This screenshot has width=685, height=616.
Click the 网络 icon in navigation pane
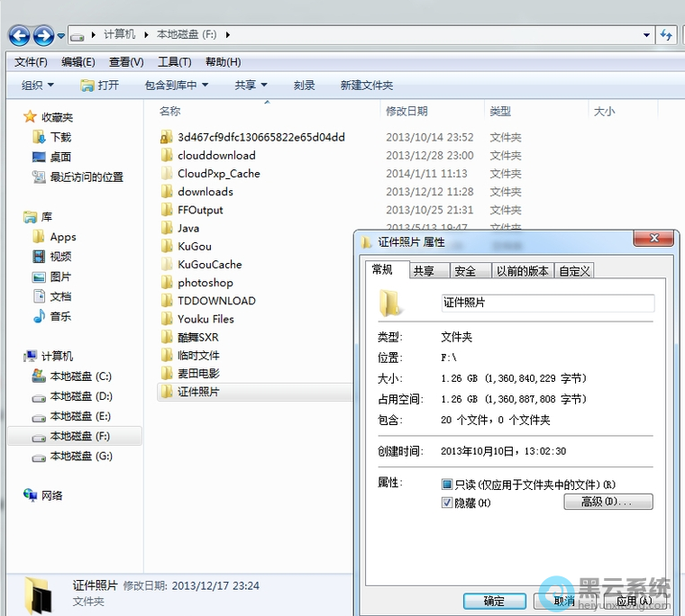click(32, 495)
